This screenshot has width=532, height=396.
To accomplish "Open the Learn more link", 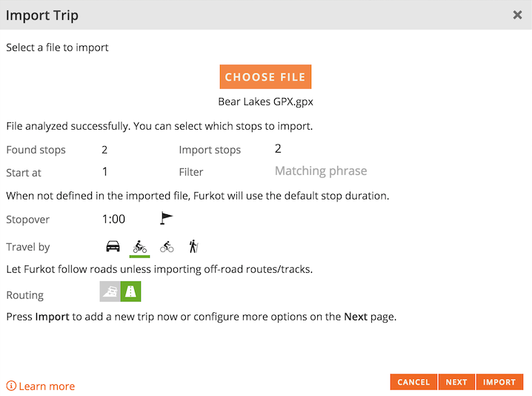I will [x=47, y=386].
